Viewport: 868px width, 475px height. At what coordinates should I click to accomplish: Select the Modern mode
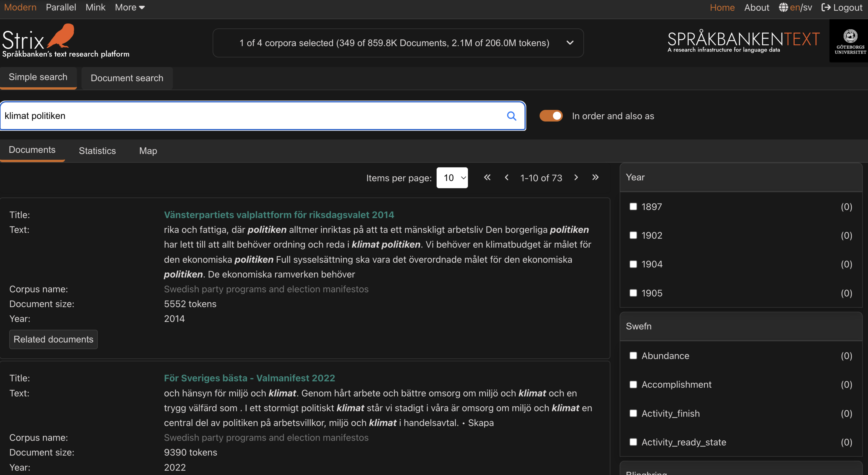pyautogui.click(x=20, y=7)
